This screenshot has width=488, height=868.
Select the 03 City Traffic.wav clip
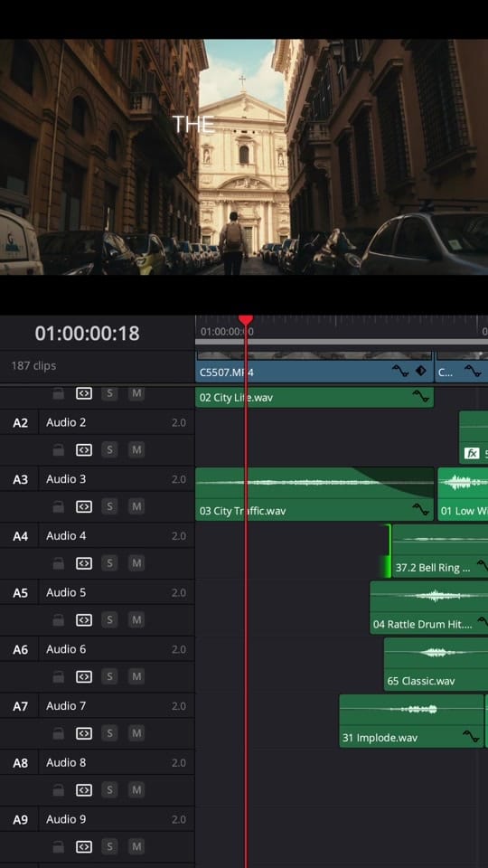click(314, 494)
